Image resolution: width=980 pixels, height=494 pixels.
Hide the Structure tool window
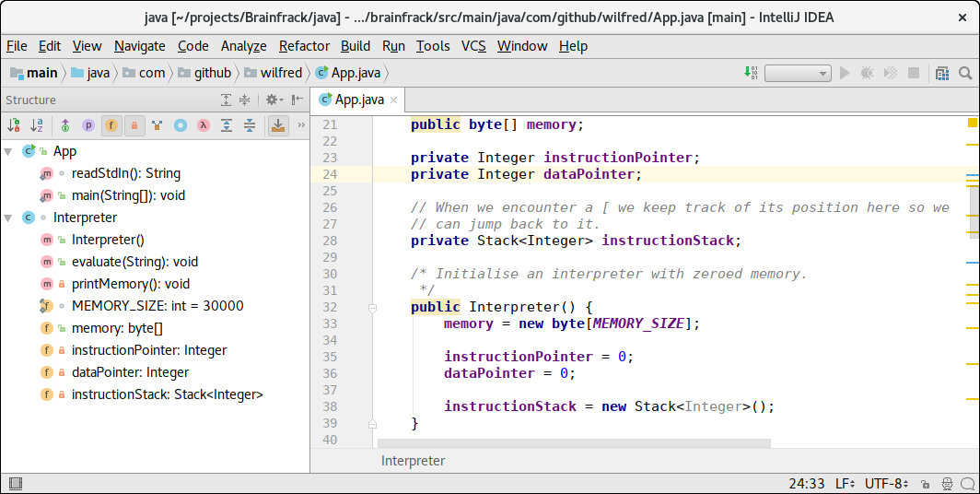(x=297, y=100)
